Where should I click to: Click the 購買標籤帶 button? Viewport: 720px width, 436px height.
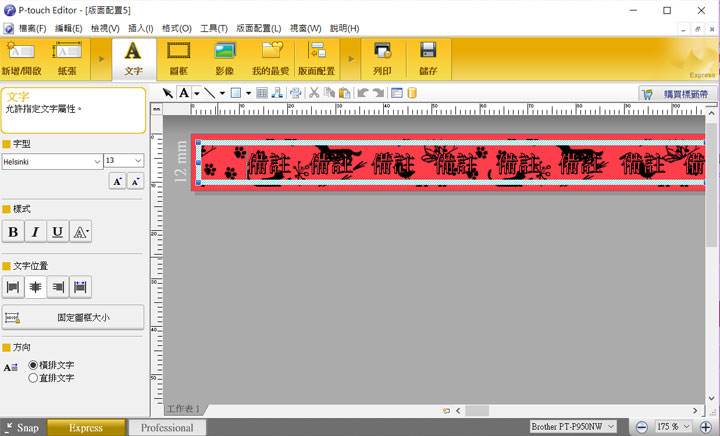(677, 93)
